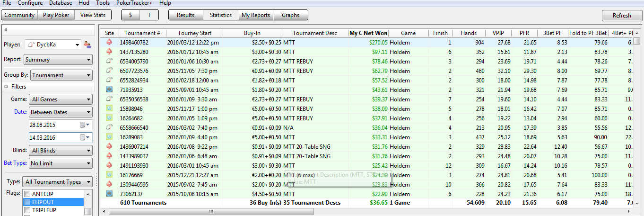The image size is (644, 216).
Task: Expand the Game filter All Games dropdown
Action: (60, 99)
